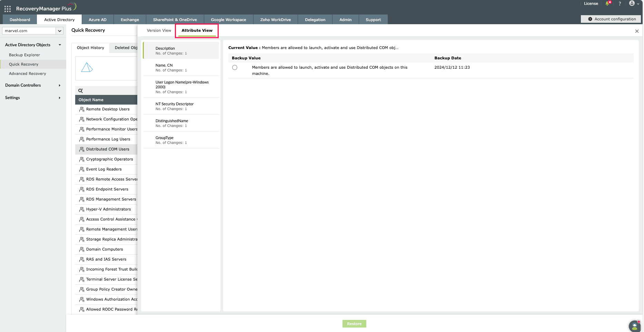Click the Performance Log Users group icon

[x=82, y=139]
